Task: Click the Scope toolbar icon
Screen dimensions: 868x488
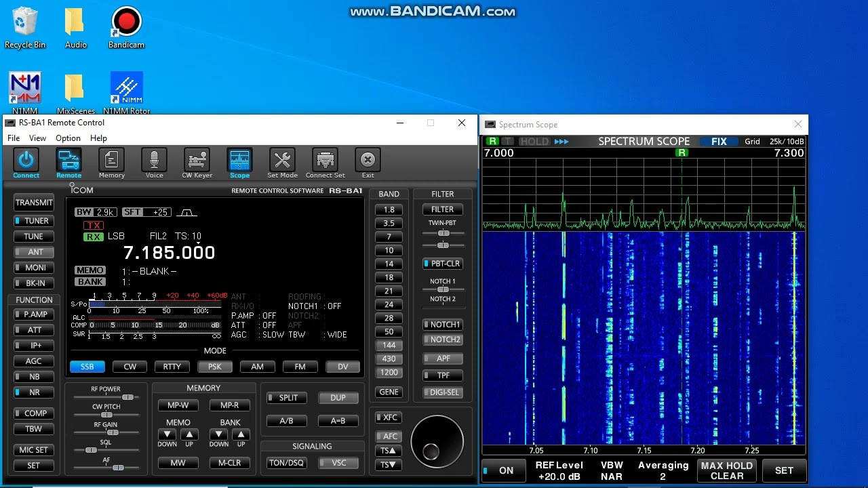Action: click(x=239, y=160)
